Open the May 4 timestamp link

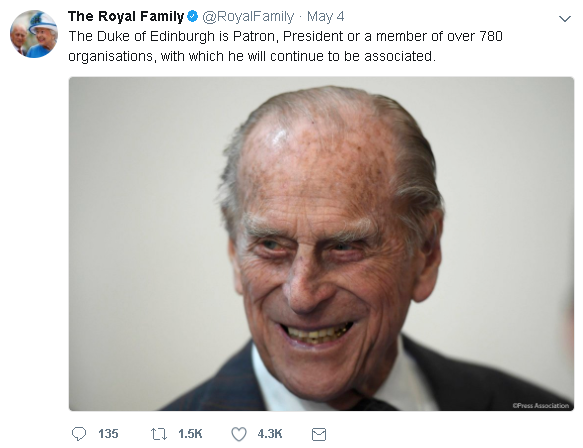(x=326, y=16)
